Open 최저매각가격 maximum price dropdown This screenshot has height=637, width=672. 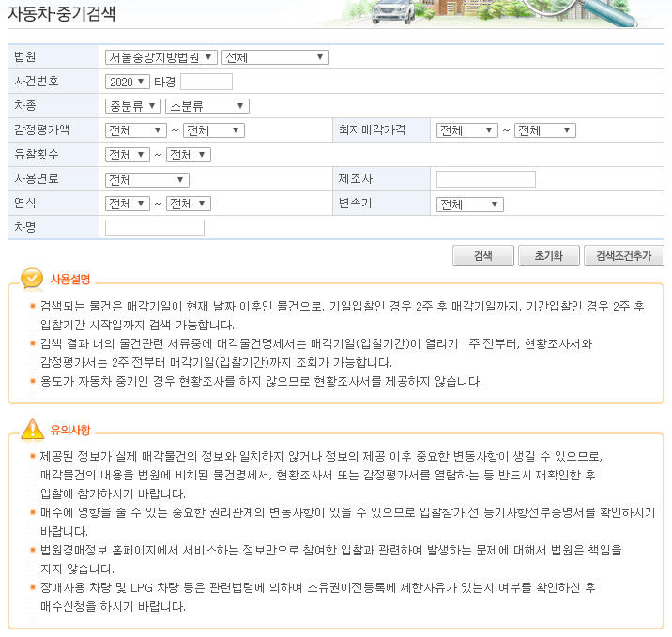pyautogui.click(x=545, y=130)
